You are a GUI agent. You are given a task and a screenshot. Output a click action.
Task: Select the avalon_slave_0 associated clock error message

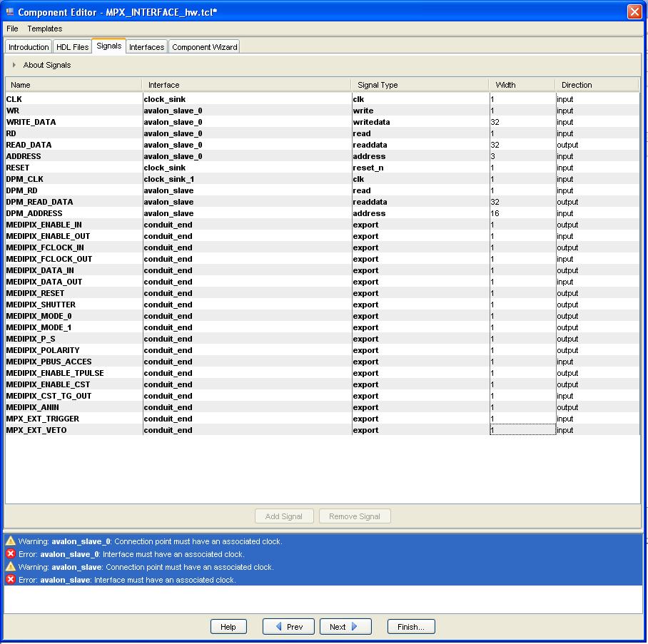point(323,554)
